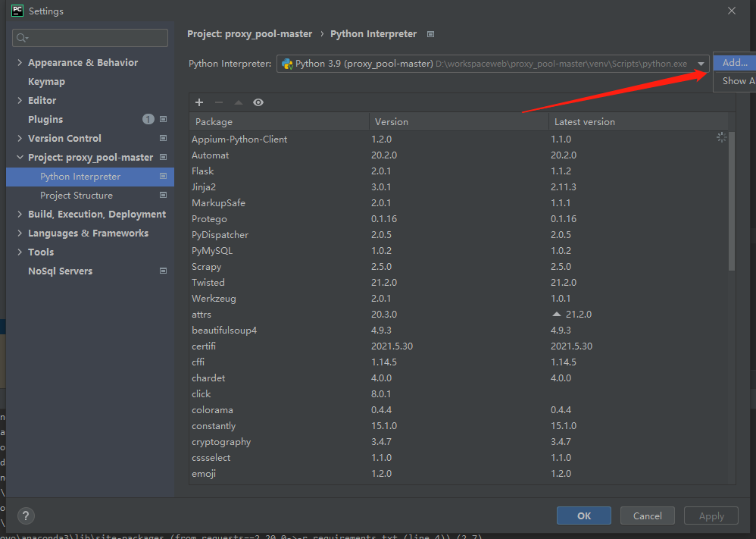
Task: Toggle the show early releases eye icon
Action: tap(258, 102)
